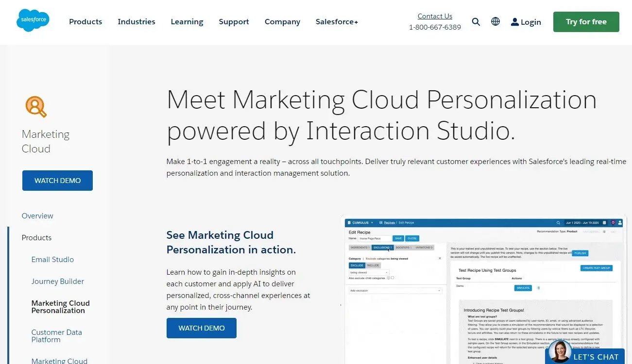632x364 pixels.
Task: Select the search icon in demo screenshot header
Action: click(558, 223)
